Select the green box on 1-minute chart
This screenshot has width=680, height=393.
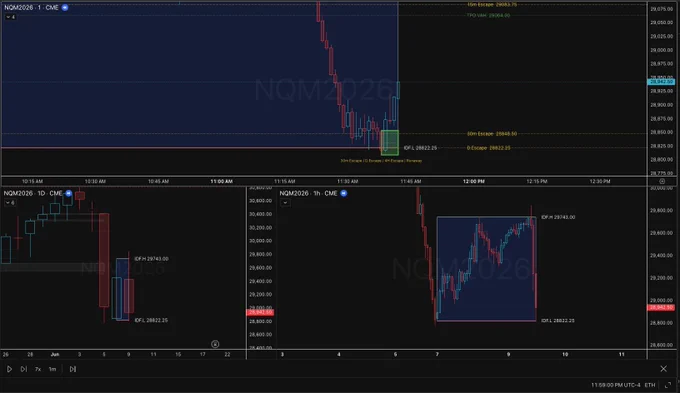pyautogui.click(x=389, y=143)
